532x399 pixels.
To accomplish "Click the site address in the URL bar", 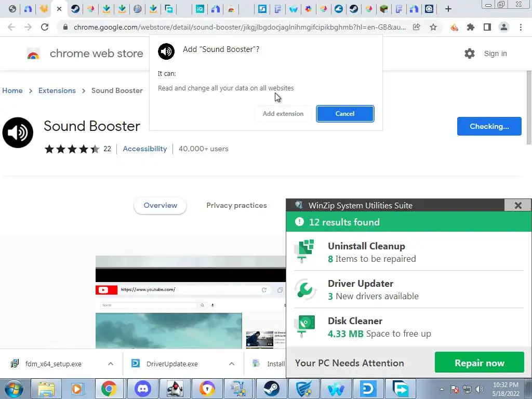I will 240,27.
